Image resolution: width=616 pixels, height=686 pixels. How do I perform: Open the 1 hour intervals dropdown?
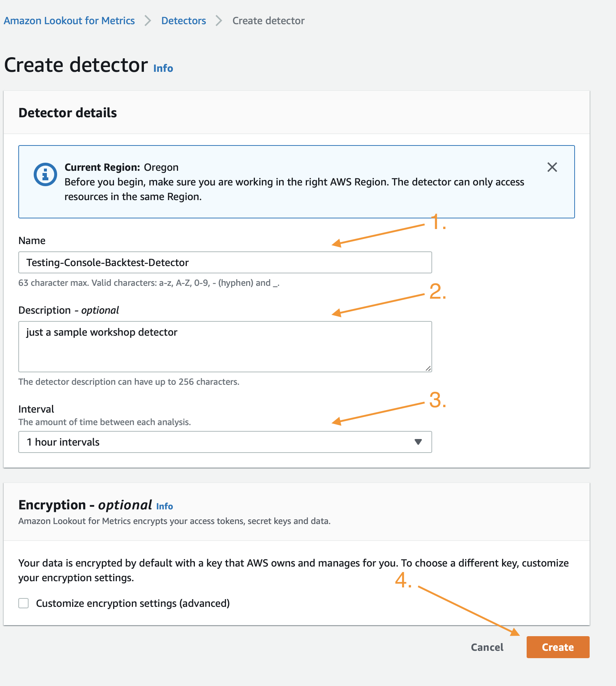coord(225,442)
